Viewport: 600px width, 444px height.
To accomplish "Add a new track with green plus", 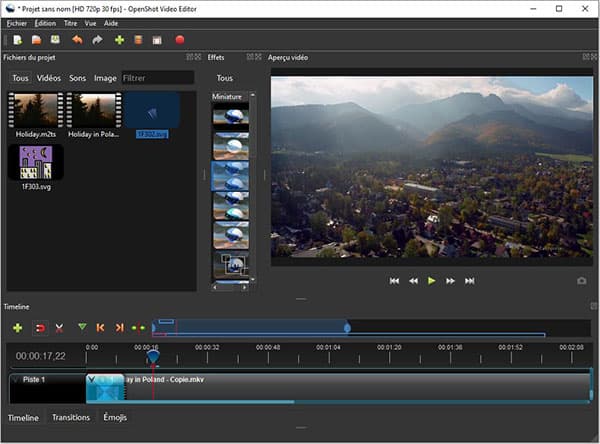I will click(x=17, y=327).
